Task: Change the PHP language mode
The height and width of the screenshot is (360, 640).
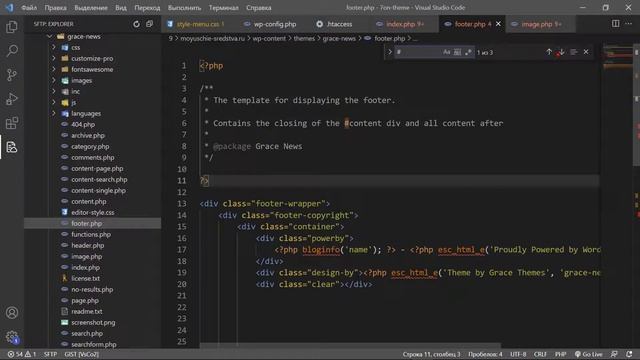Action: 560,354
